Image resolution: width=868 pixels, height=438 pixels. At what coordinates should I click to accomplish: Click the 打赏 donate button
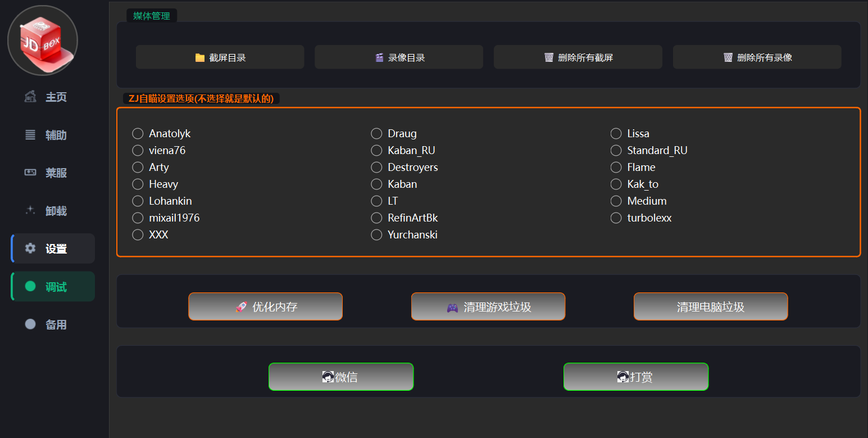[636, 377]
